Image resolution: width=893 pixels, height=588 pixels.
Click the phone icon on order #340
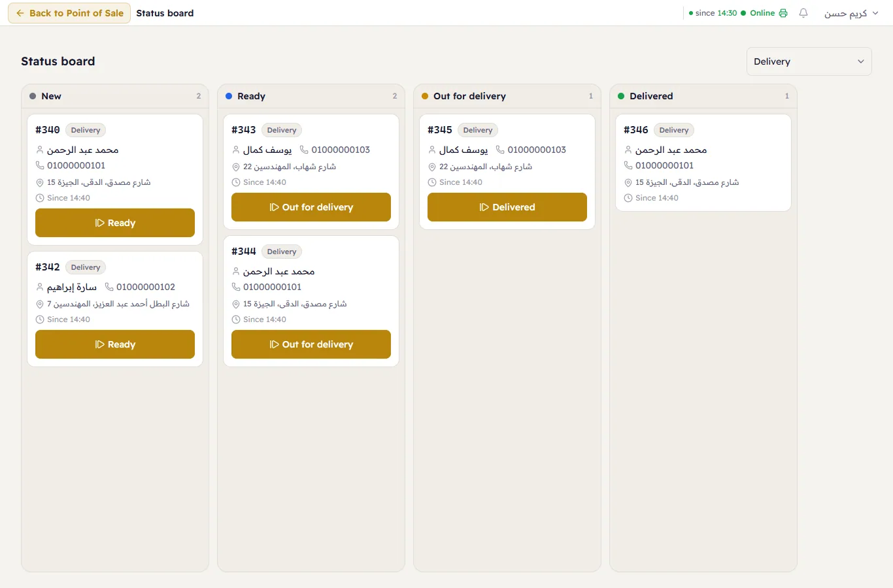point(40,165)
